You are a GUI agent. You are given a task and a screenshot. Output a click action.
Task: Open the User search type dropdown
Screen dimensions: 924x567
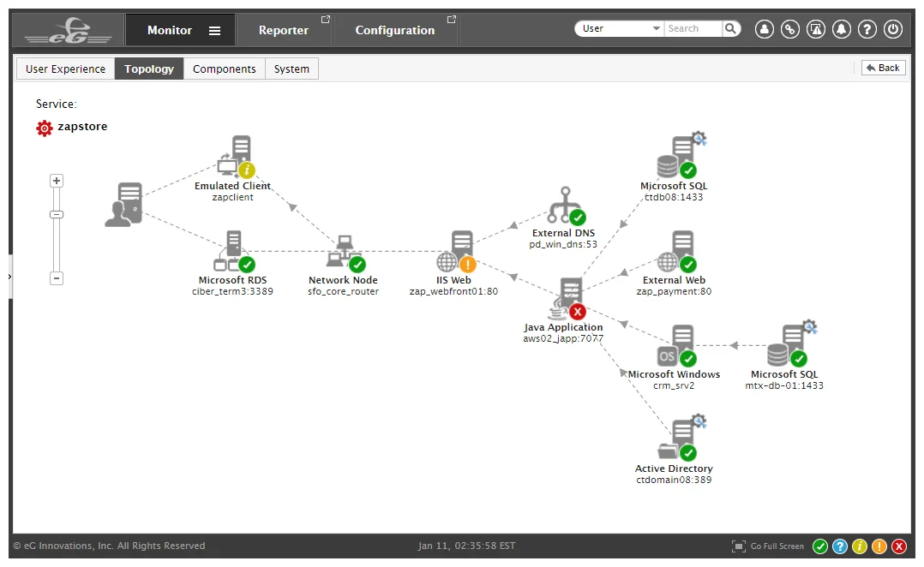pyautogui.click(x=620, y=28)
